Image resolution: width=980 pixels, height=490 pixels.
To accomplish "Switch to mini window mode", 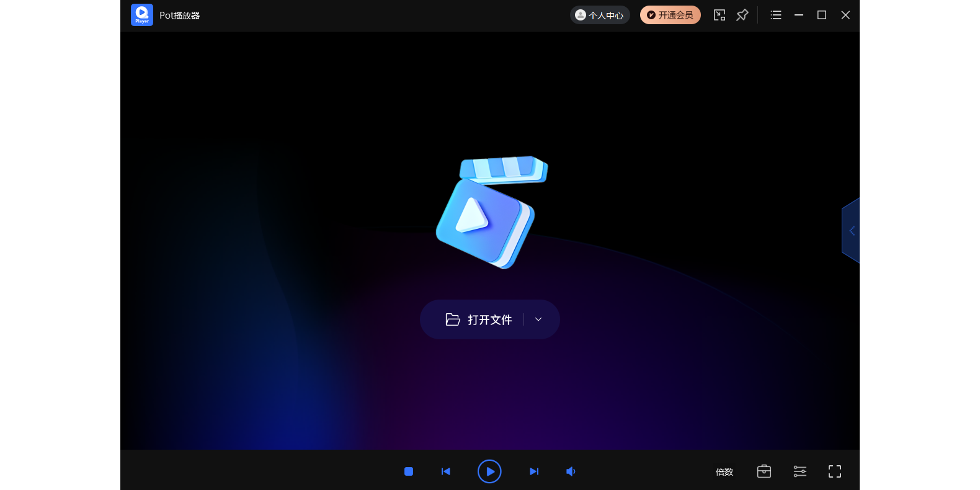I will [719, 15].
